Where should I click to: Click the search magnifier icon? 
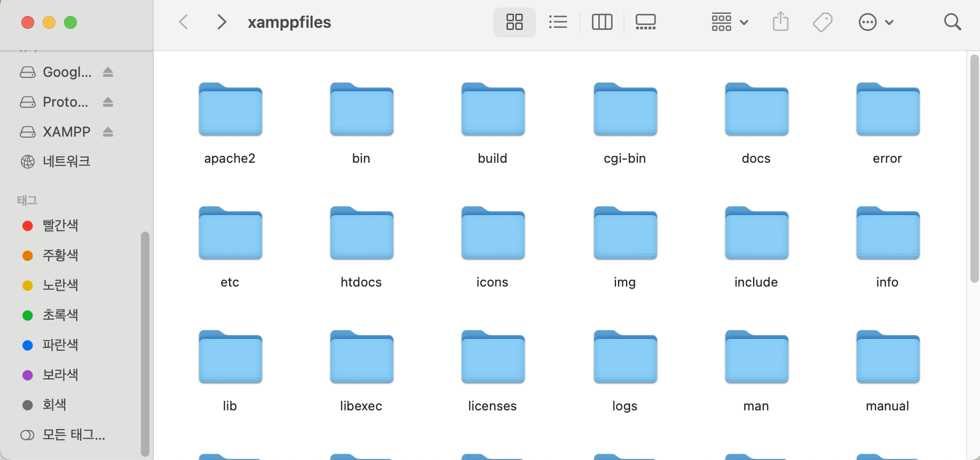tap(952, 22)
